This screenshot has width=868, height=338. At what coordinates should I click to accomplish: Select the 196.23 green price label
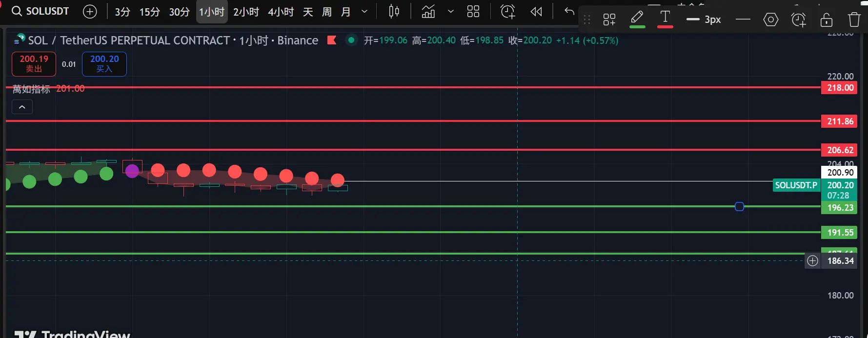[839, 207]
